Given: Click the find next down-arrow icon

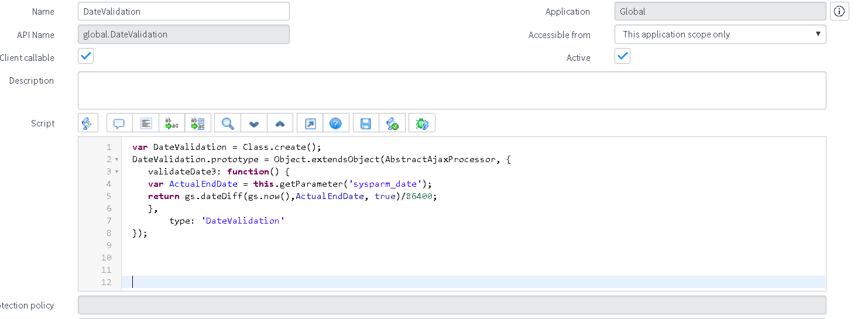Looking at the screenshot, I should click(x=254, y=124).
